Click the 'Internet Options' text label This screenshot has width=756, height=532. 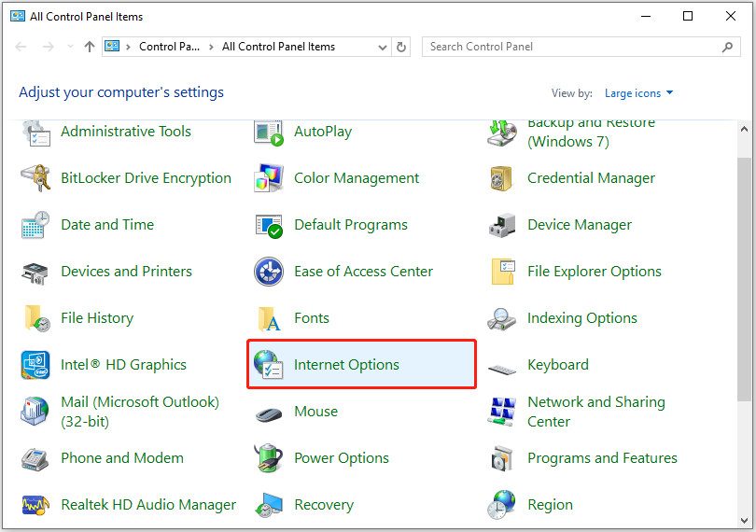[x=346, y=365]
